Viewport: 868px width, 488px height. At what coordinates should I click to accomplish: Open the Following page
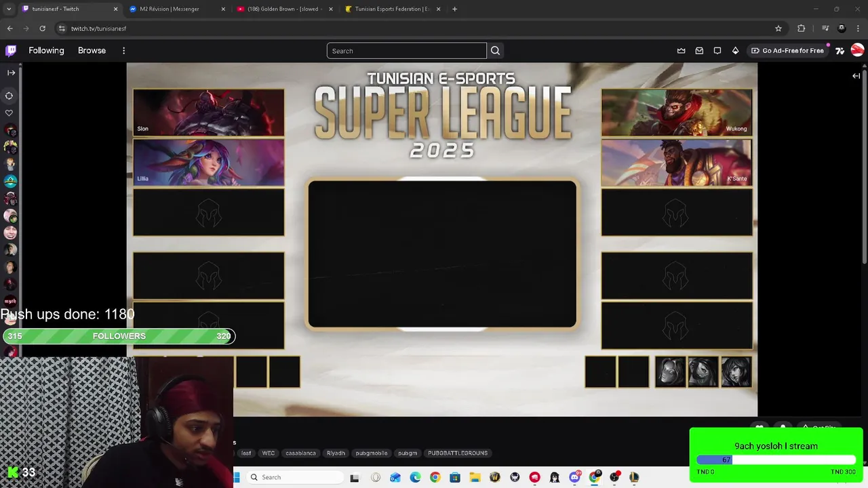46,50
